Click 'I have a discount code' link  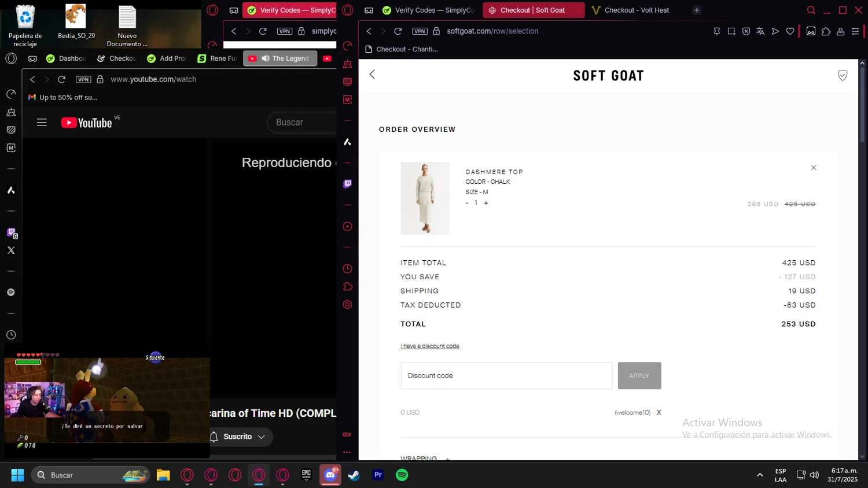[430, 346]
